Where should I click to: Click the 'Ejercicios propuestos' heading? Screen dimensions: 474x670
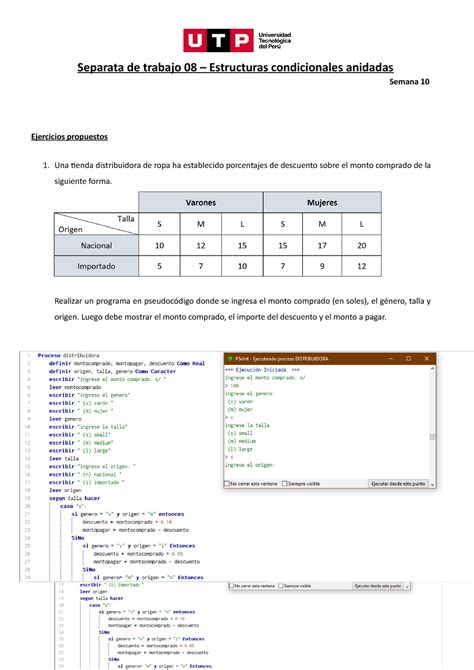[x=69, y=137]
